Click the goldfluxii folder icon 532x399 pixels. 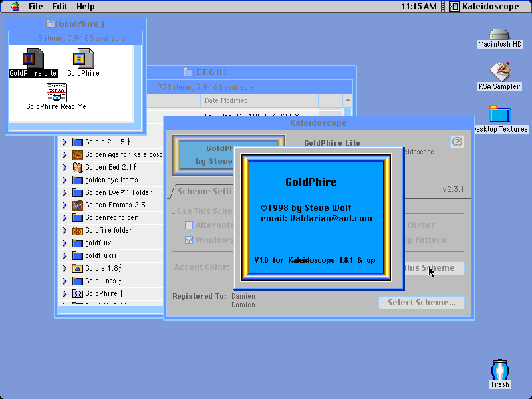[78, 255]
